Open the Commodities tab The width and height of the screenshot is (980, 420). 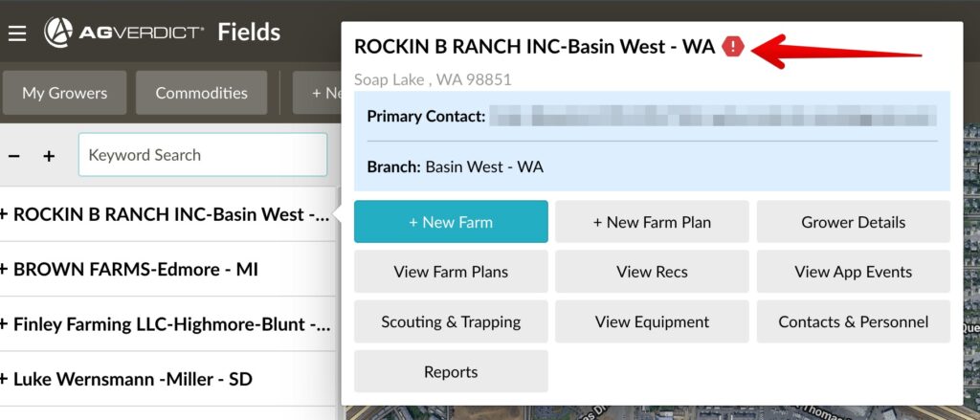201,93
